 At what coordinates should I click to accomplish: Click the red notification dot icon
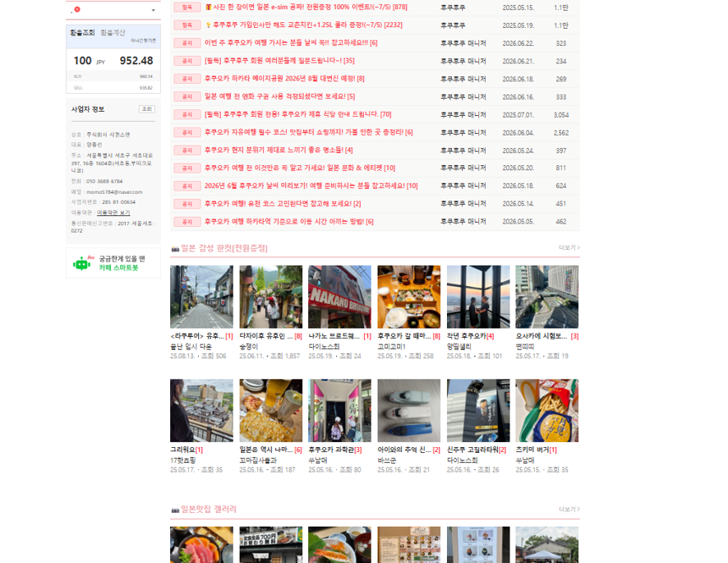77,9
